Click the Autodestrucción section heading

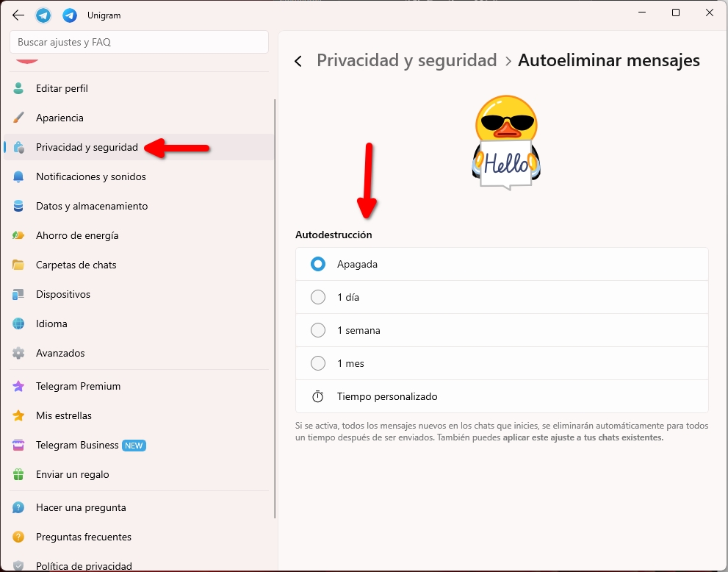334,235
